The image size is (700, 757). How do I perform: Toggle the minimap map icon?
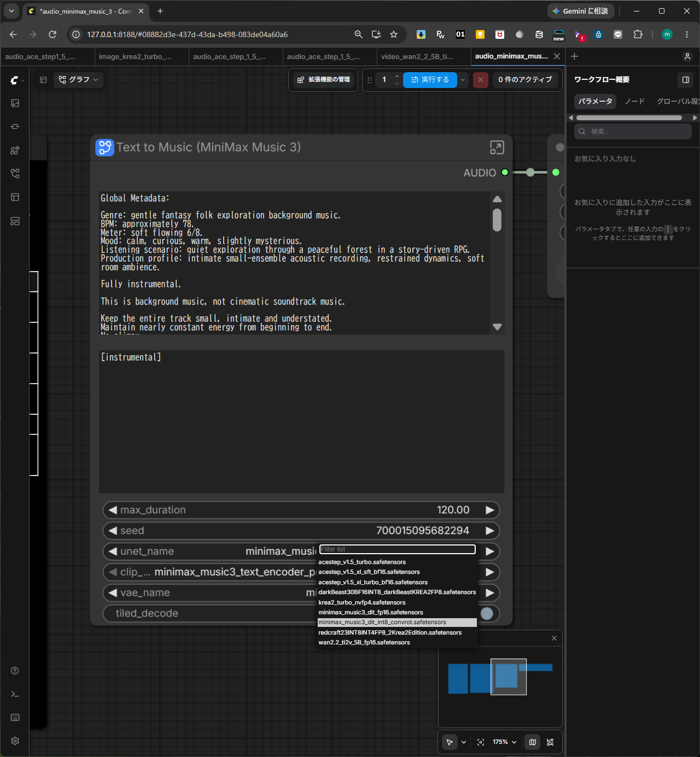click(533, 742)
